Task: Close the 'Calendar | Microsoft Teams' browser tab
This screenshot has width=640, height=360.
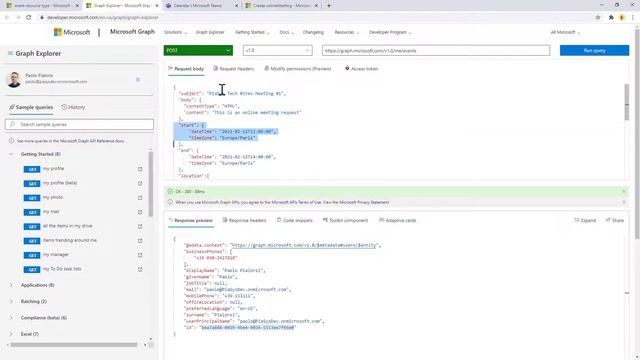Action: tap(236, 6)
